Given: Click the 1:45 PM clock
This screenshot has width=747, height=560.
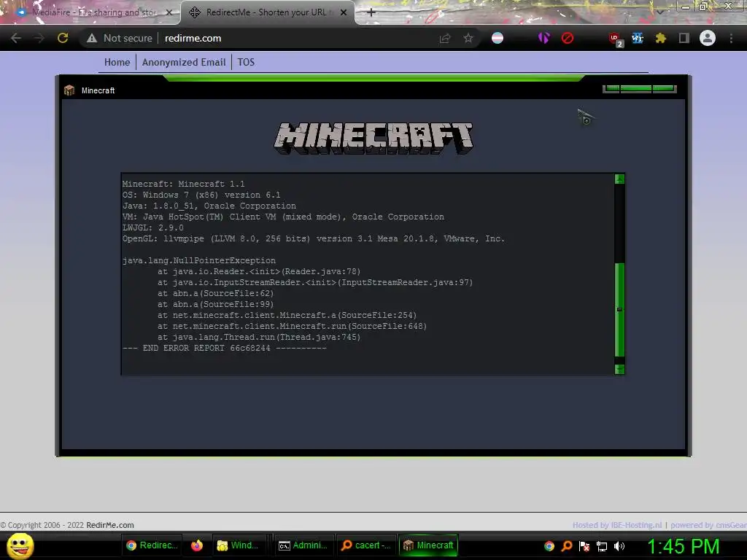Looking at the screenshot, I should (683, 546).
